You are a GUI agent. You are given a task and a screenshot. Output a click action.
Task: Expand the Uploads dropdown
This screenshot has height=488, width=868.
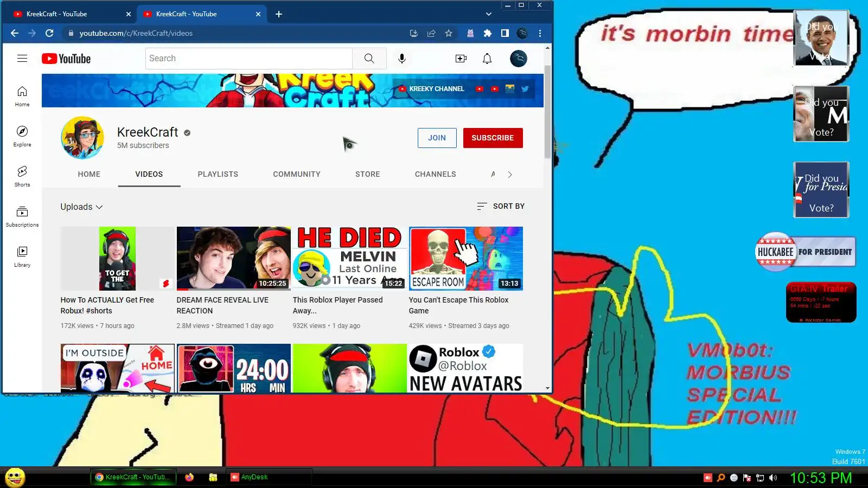tap(81, 207)
